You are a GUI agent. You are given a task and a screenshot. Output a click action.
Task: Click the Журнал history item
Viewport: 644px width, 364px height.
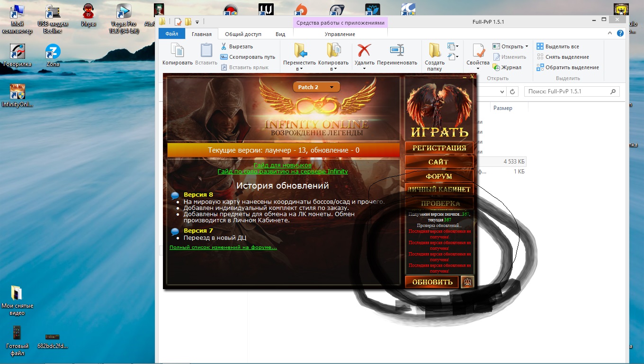pyautogui.click(x=507, y=67)
